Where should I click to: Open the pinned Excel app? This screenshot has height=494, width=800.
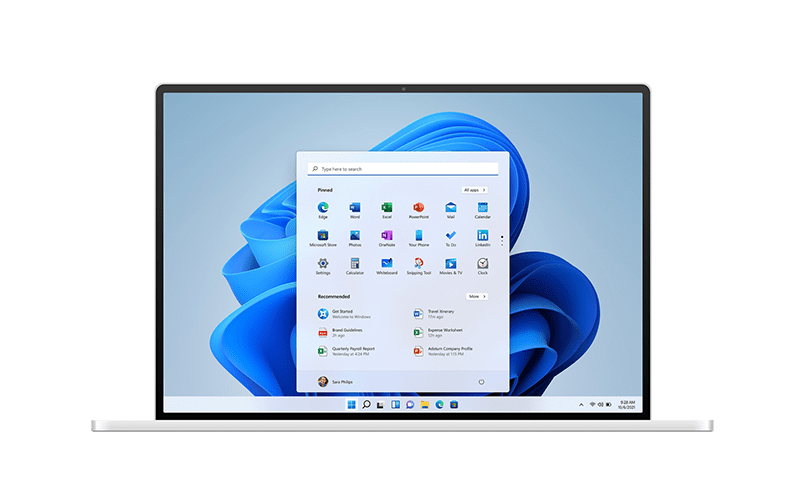click(x=387, y=210)
